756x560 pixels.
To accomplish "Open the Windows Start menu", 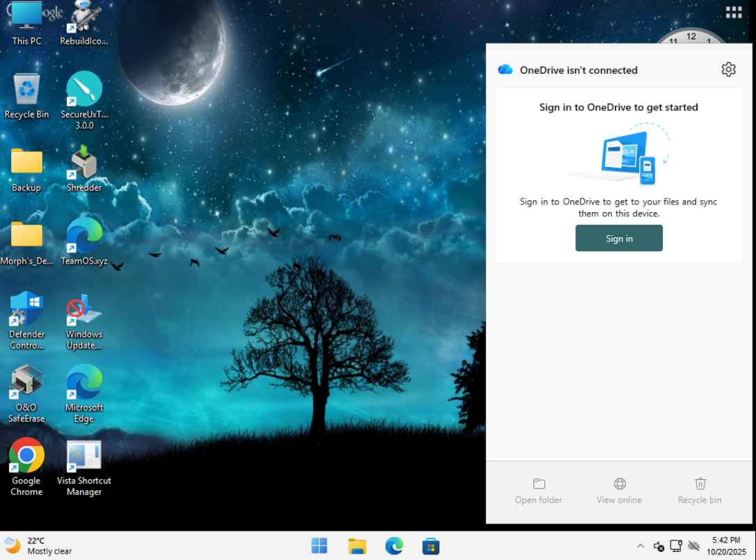I will tap(319, 546).
